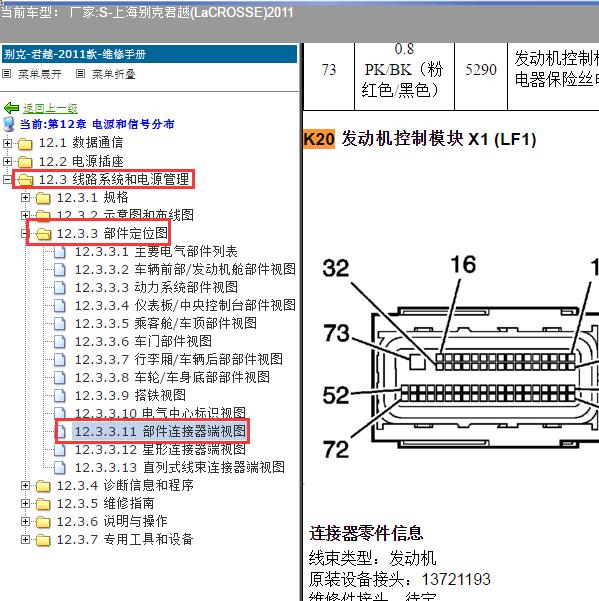599x601 pixels.
Task: Click the 菜单展开 text button
Action: (x=40, y=74)
